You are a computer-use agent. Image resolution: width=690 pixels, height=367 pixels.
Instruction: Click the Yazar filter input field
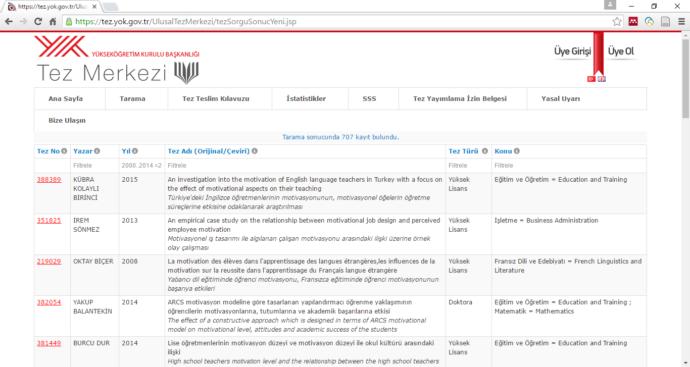[x=95, y=165]
